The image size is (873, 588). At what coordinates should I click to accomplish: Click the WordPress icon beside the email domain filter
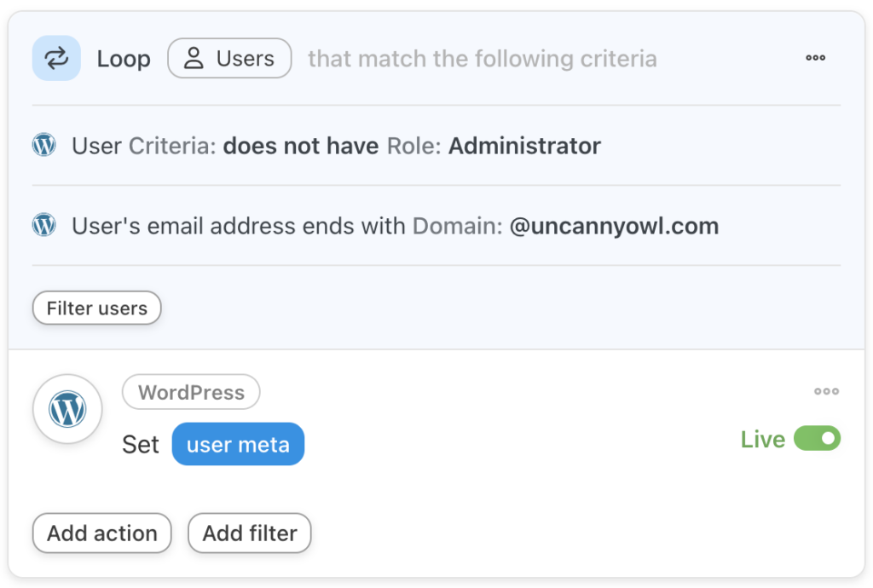pyautogui.click(x=43, y=225)
